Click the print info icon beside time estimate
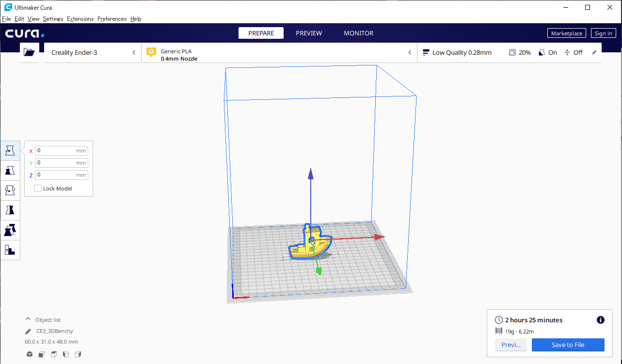The height and width of the screenshot is (364, 622). pos(600,320)
